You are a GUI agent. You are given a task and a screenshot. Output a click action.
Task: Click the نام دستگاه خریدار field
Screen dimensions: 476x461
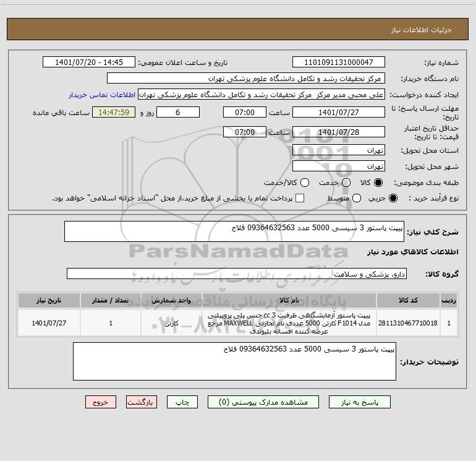pyautogui.click(x=246, y=79)
